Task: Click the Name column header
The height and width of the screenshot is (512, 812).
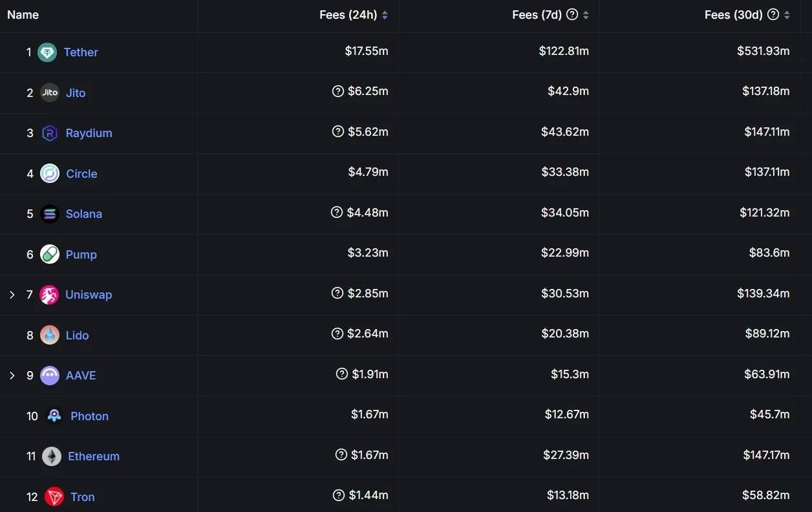Action: click(23, 15)
